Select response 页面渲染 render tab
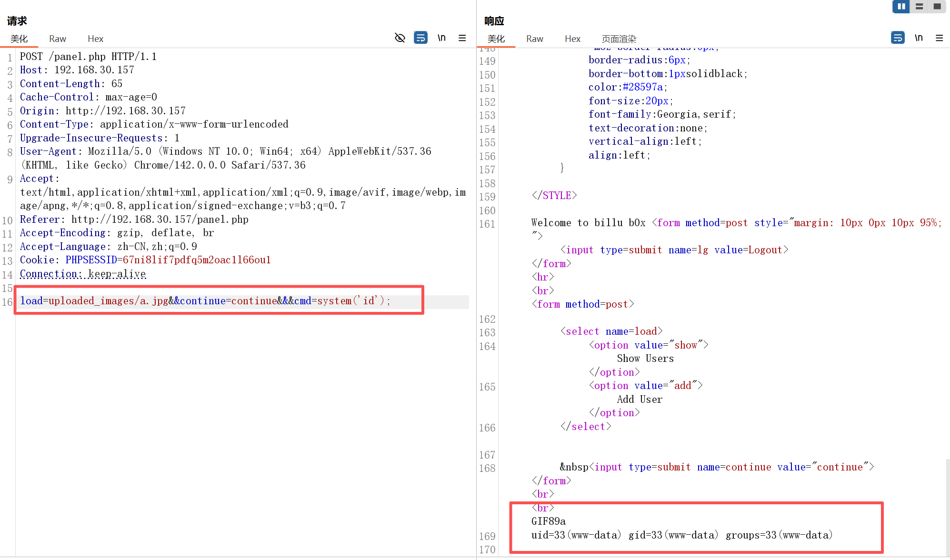This screenshot has height=560, width=950. 619,39
